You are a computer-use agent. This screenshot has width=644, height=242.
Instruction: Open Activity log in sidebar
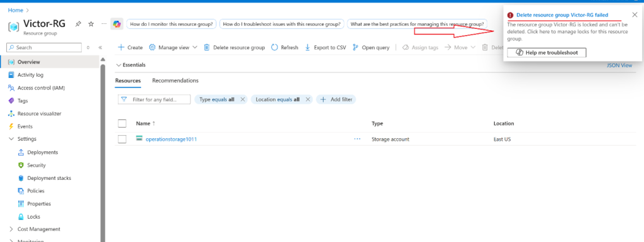pyautogui.click(x=30, y=75)
